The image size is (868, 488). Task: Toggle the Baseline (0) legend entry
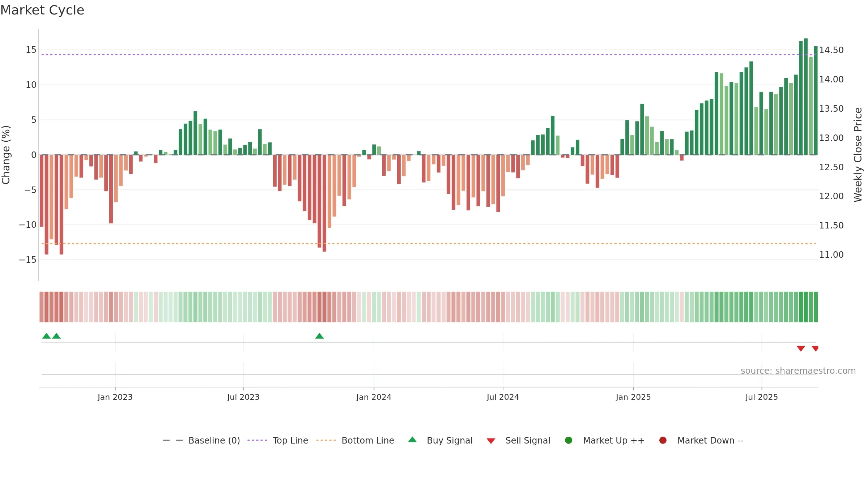pos(201,440)
